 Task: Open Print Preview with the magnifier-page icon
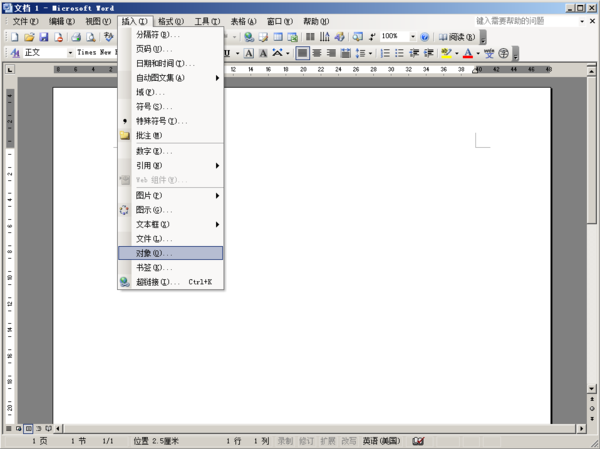click(x=91, y=37)
